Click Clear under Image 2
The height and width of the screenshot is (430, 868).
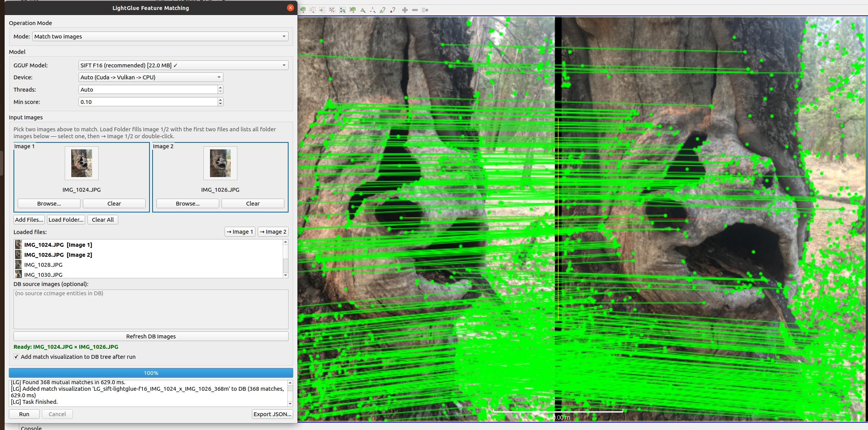253,204
